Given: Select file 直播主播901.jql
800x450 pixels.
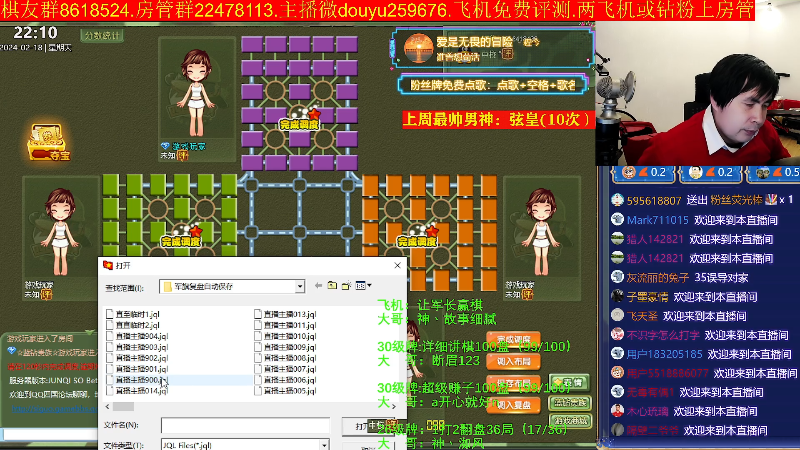Looking at the screenshot, I should click(x=137, y=369).
